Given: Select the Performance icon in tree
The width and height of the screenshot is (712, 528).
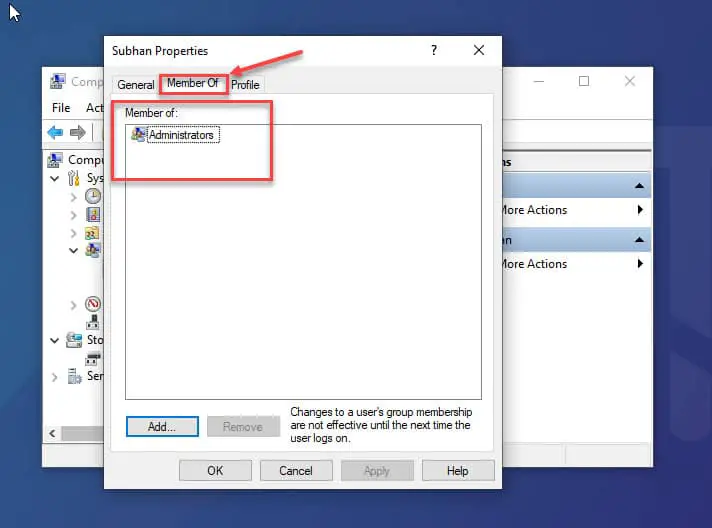Looking at the screenshot, I should [93, 304].
